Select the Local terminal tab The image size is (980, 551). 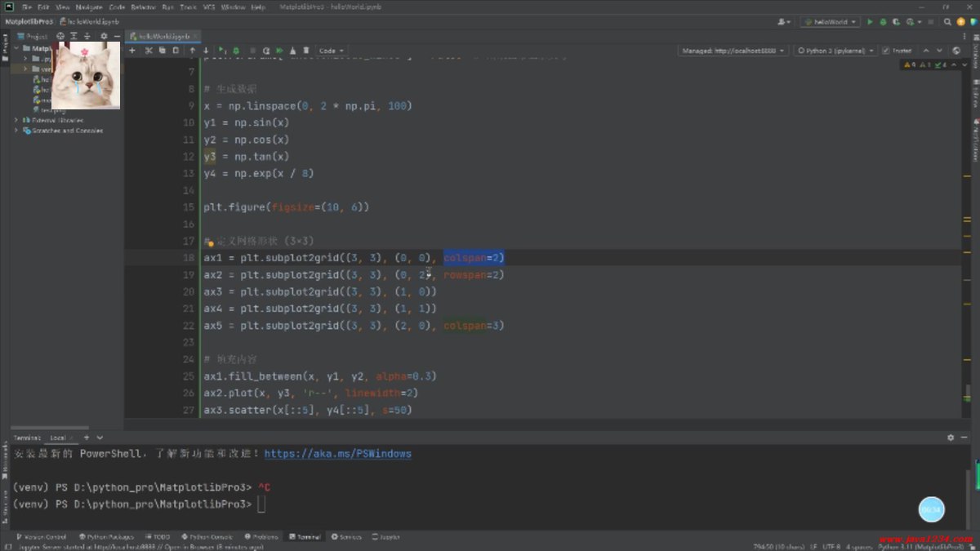(60, 438)
